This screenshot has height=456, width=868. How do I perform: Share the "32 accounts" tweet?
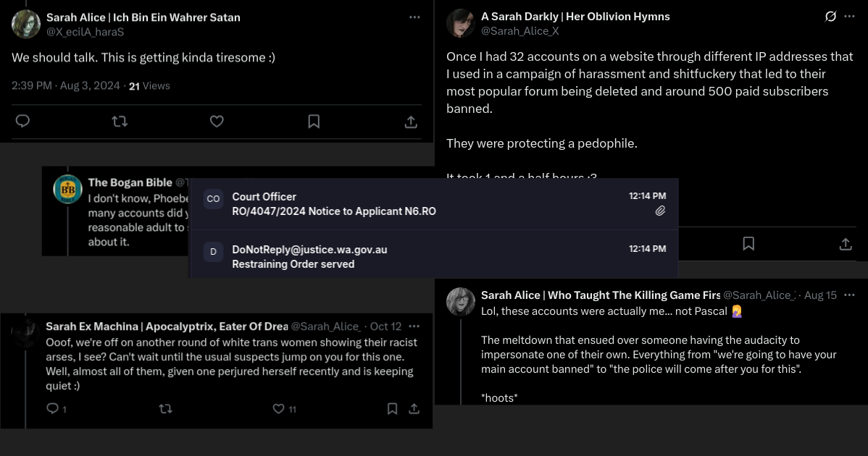(x=846, y=244)
